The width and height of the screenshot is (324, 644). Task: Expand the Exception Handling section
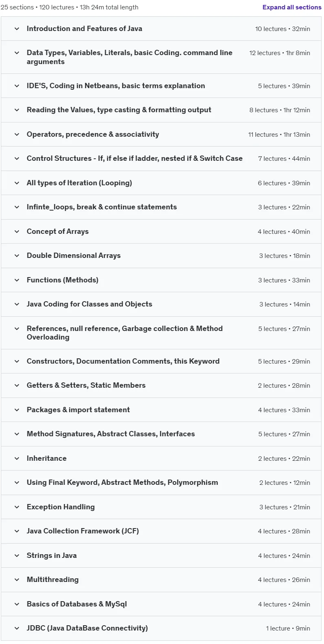(161, 507)
